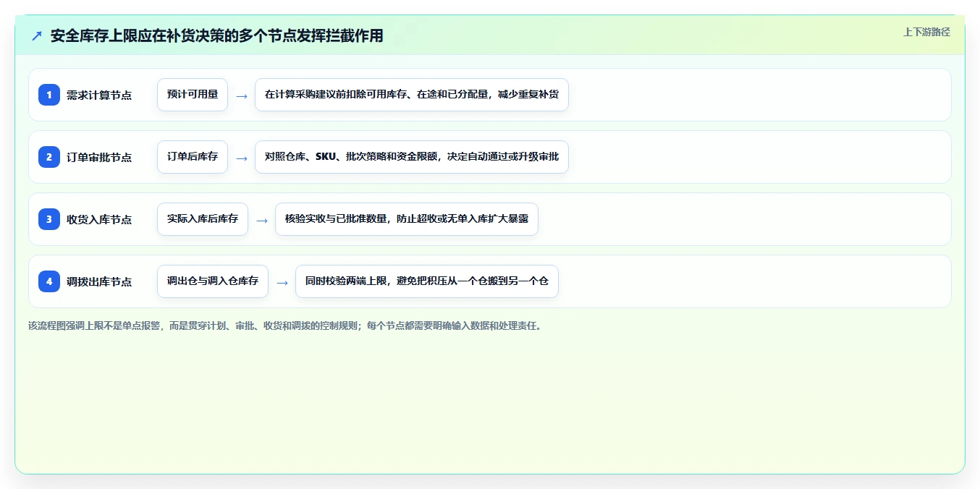Click the step number 1 badge
Viewport: 980px width, 489px height.
(49, 95)
